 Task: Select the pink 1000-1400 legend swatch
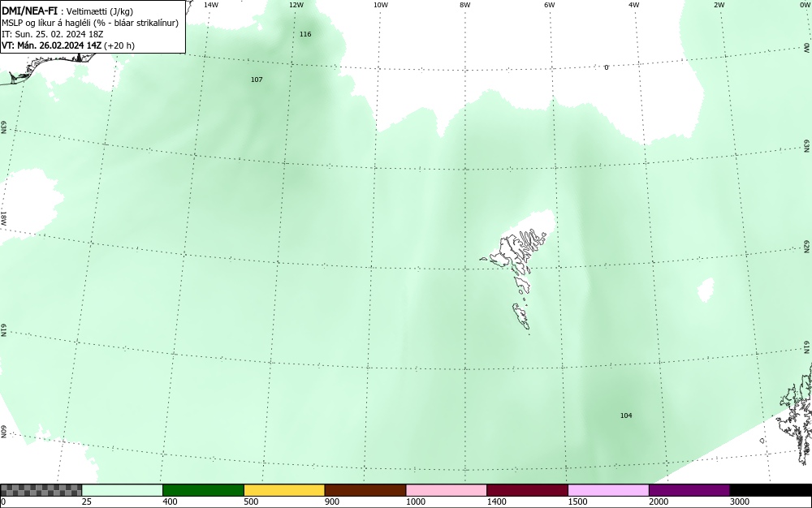(447, 490)
